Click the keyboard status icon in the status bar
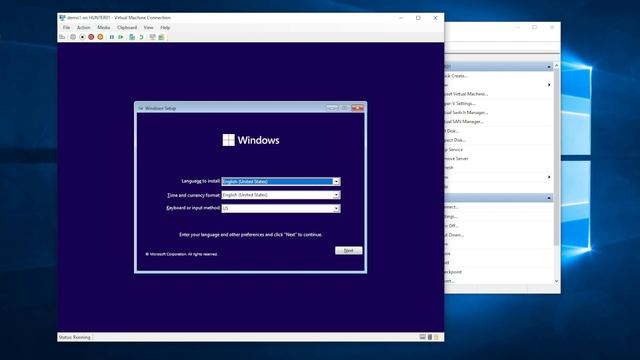 point(422,337)
